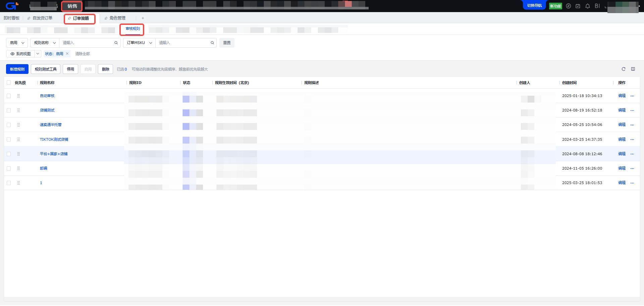Click the 清除全部 link
Viewport: 644px width, 306px height.
[83, 54]
